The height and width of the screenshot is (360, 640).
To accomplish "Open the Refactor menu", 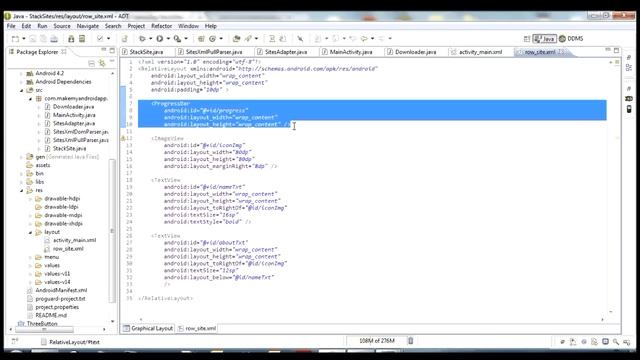I will (162, 26).
